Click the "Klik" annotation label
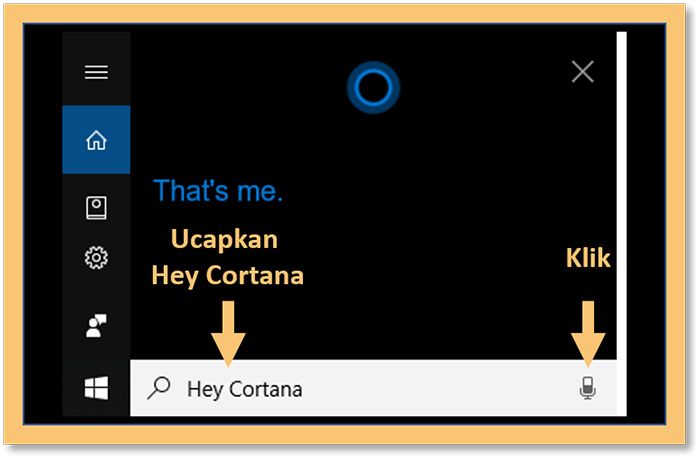Screen dimensions: 700x458 pyautogui.click(x=588, y=258)
